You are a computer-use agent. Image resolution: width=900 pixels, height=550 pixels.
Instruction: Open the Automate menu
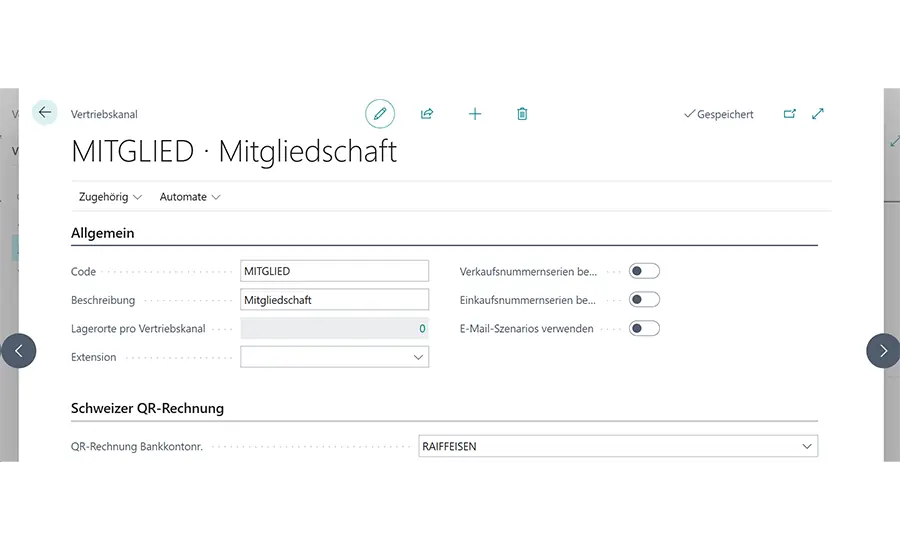[x=190, y=197]
